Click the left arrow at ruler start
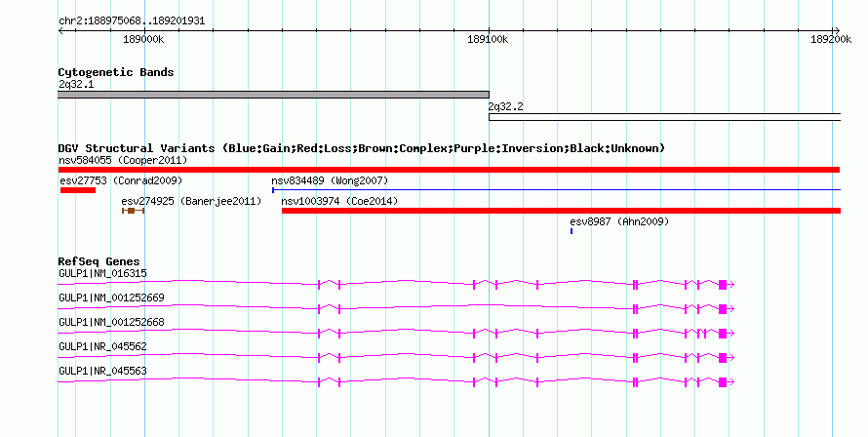The height and width of the screenshot is (437, 868). click(x=61, y=31)
